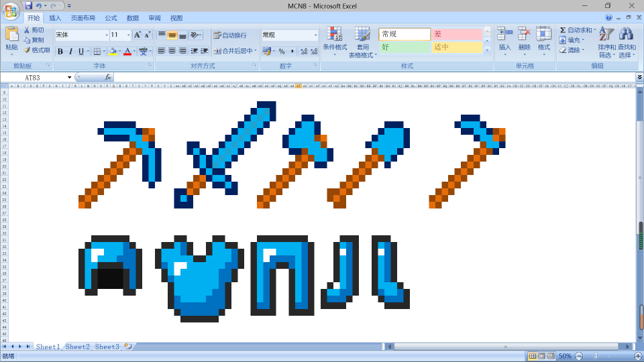Decrease decimal places
644x362 pixels.
pyautogui.click(x=314, y=52)
